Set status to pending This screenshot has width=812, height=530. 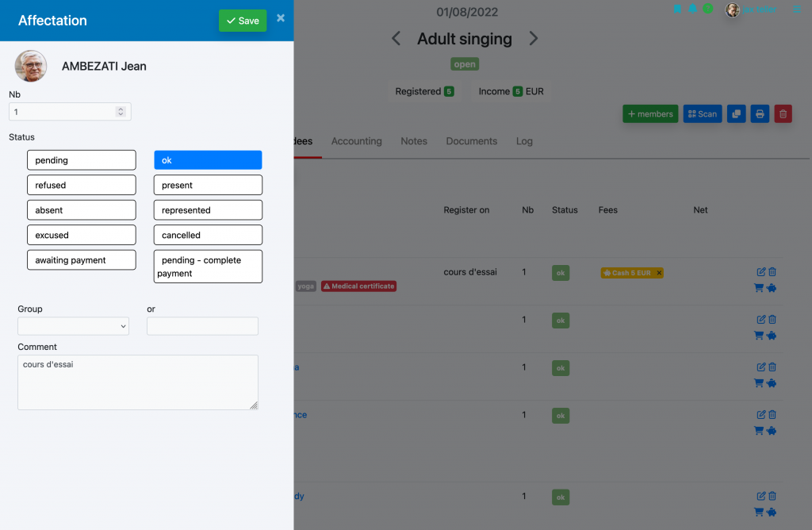coord(82,160)
